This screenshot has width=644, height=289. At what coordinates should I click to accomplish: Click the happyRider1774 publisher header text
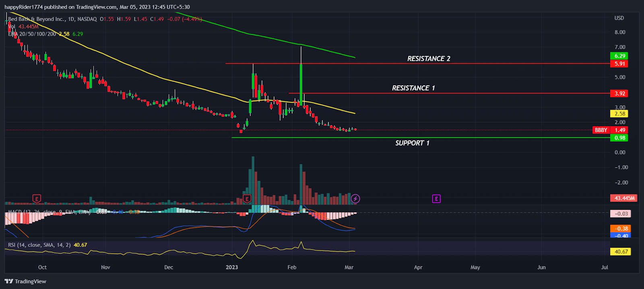pyautogui.click(x=23, y=7)
